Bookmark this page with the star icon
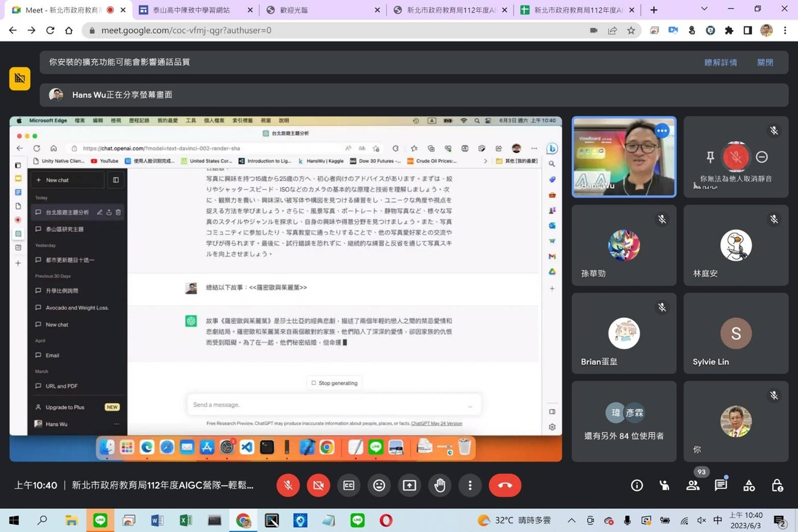The image size is (798, 532). pyautogui.click(x=630, y=31)
